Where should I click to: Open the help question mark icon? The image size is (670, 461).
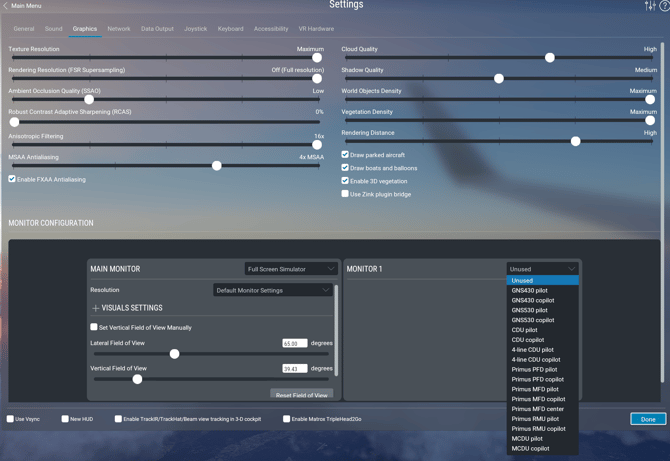pyautogui.click(x=664, y=6)
